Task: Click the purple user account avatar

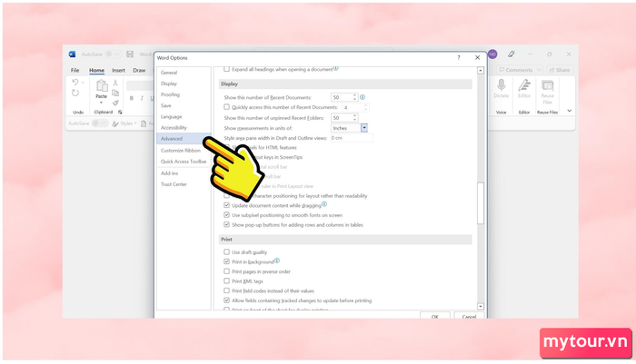Action: coord(492,54)
